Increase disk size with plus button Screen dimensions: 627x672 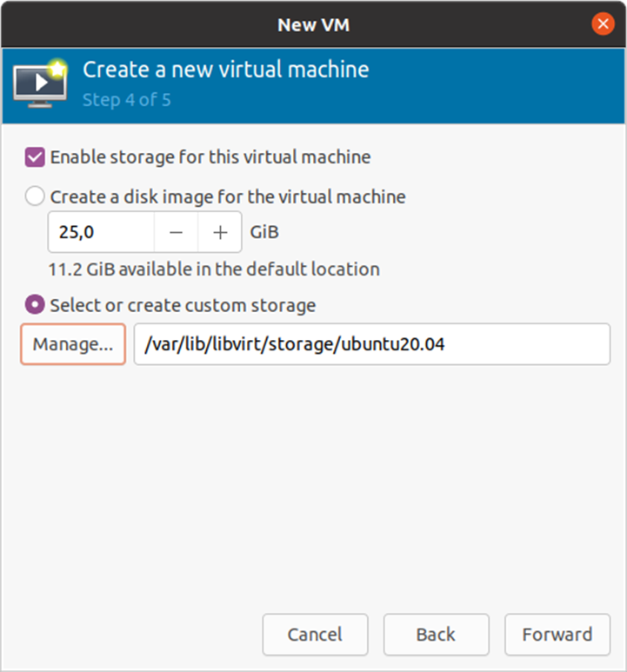pyautogui.click(x=220, y=232)
